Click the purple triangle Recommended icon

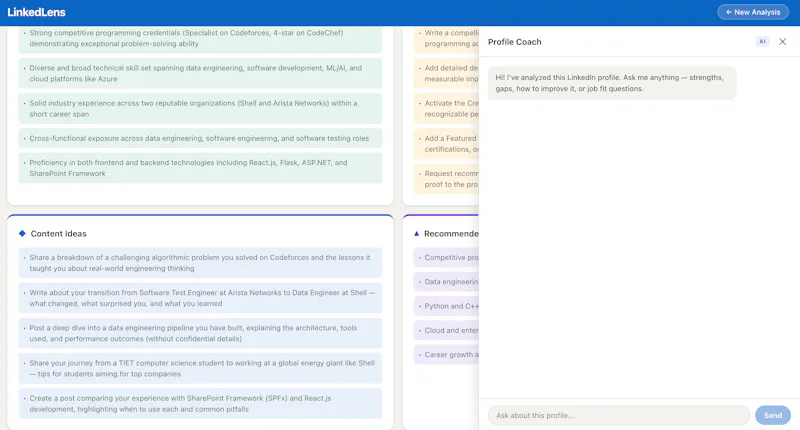[416, 234]
